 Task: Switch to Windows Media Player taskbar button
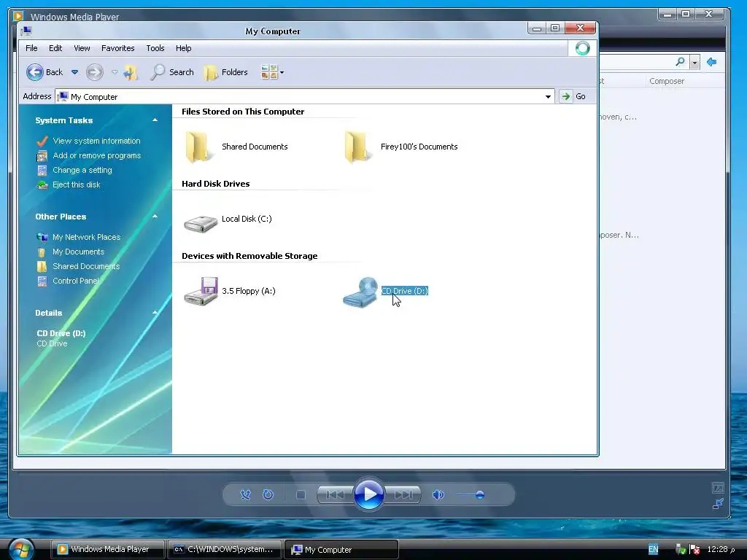click(108, 549)
